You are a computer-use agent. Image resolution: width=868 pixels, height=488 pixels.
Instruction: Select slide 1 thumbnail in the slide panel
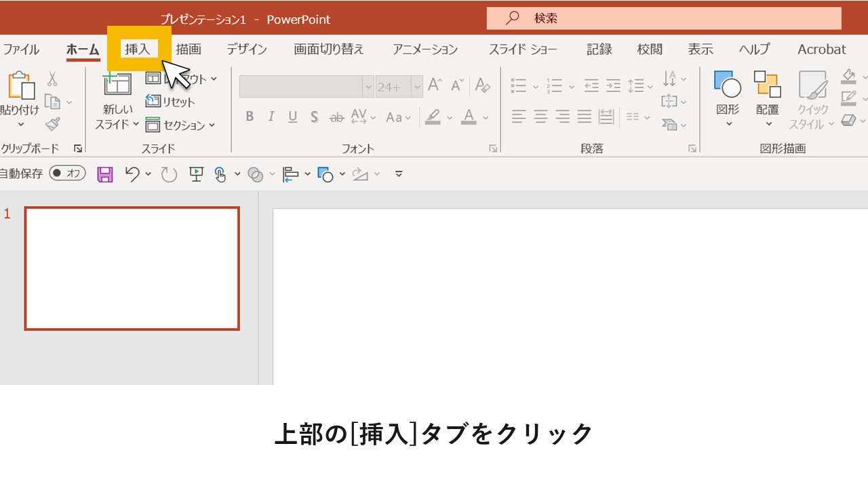[x=132, y=267]
